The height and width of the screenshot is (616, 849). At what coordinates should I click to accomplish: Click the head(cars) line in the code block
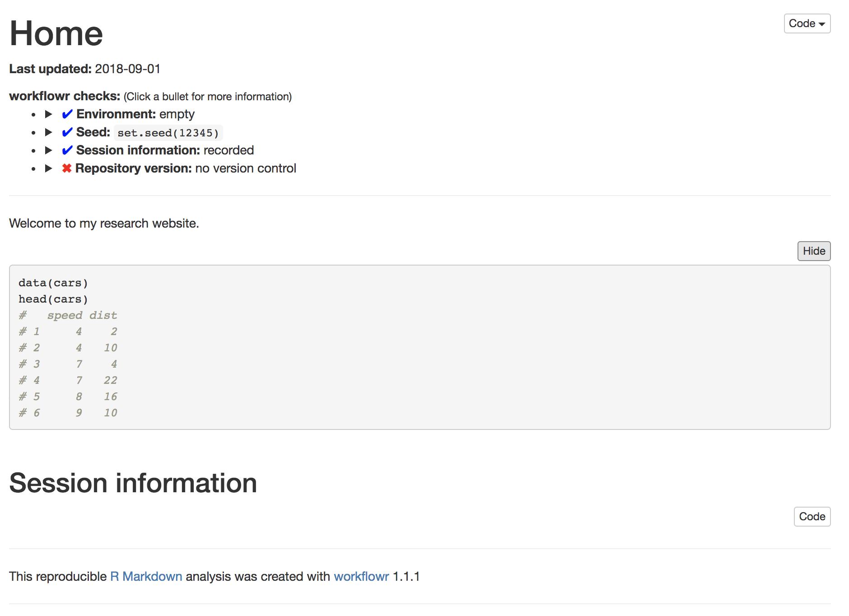click(x=52, y=299)
